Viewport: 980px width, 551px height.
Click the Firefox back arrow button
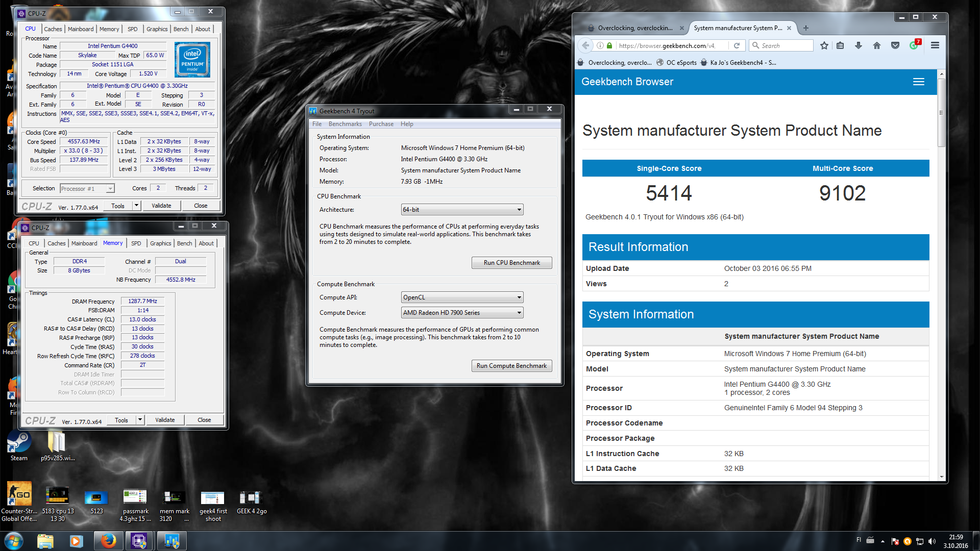click(x=585, y=45)
